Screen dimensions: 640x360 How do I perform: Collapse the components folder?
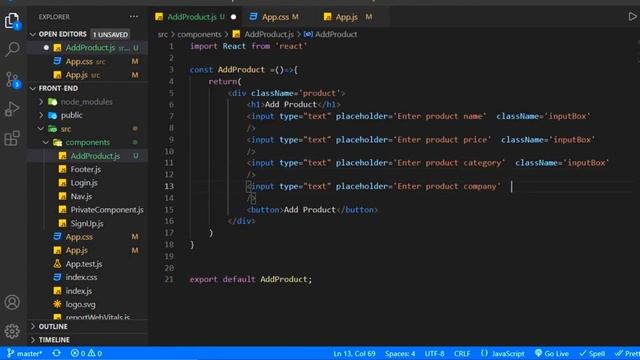pyautogui.click(x=87, y=142)
